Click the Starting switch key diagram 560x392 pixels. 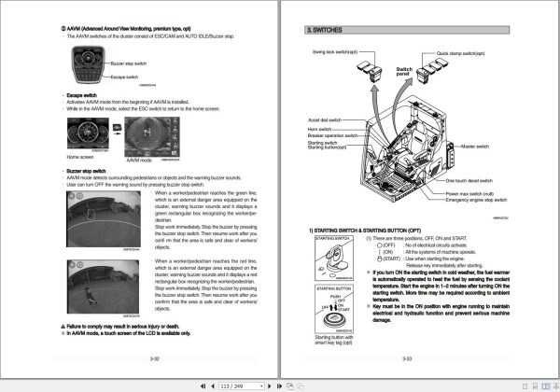pyautogui.click(x=334, y=258)
